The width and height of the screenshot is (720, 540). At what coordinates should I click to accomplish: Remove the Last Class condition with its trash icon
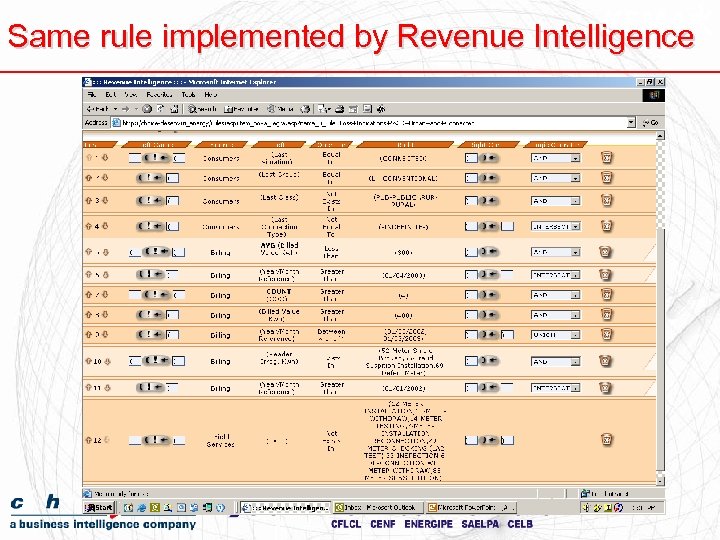(606, 200)
